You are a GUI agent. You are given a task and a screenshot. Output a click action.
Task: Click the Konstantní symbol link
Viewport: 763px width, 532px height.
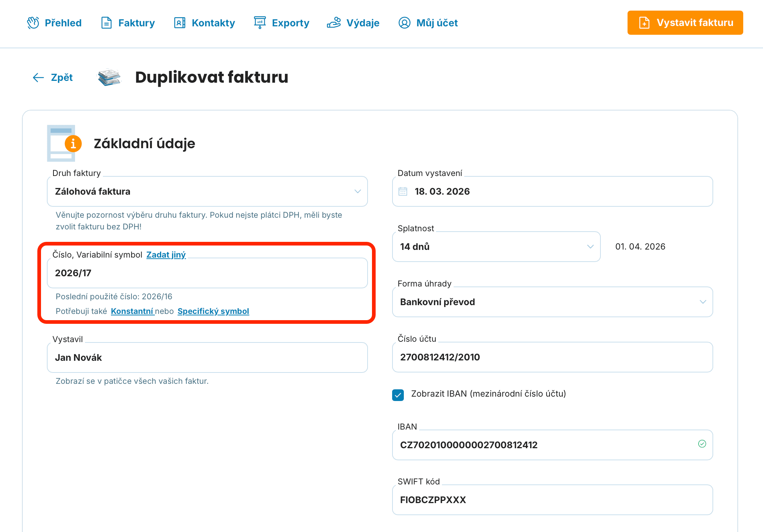point(132,311)
